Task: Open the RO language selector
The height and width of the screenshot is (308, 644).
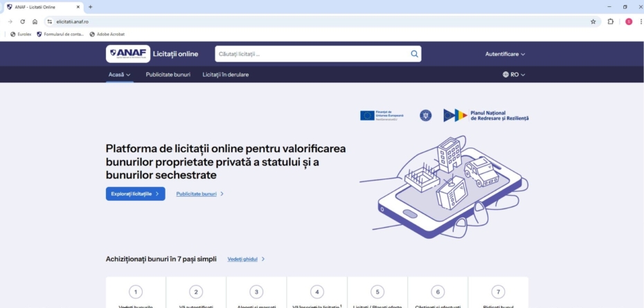Action: tap(514, 75)
